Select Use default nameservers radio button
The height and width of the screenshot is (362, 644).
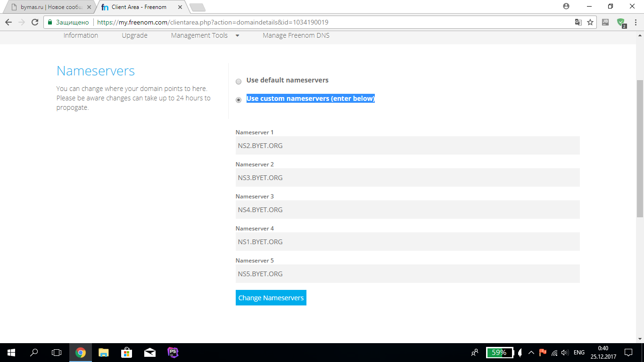click(x=239, y=82)
